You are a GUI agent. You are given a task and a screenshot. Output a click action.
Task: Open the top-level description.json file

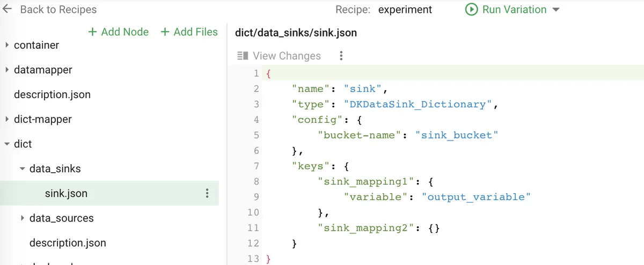[52, 94]
